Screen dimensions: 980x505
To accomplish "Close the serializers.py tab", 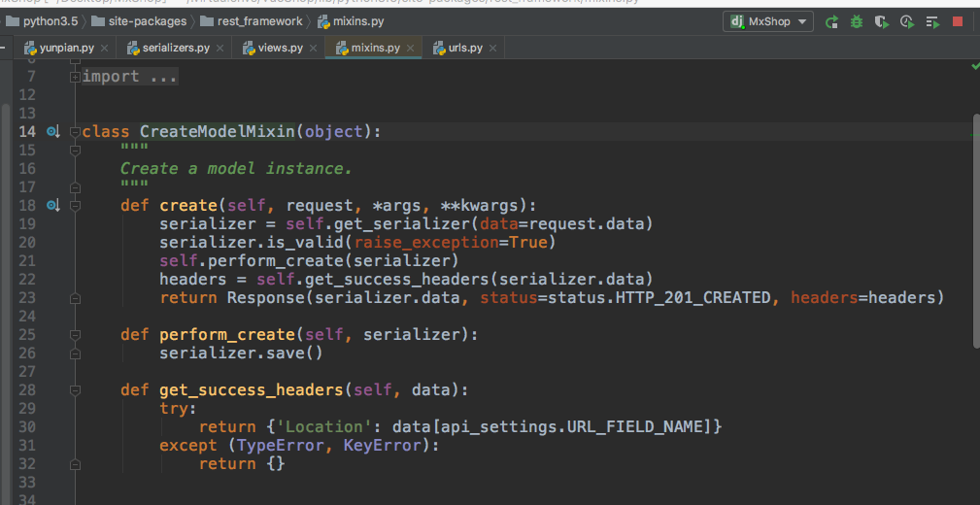I will 220,49.
